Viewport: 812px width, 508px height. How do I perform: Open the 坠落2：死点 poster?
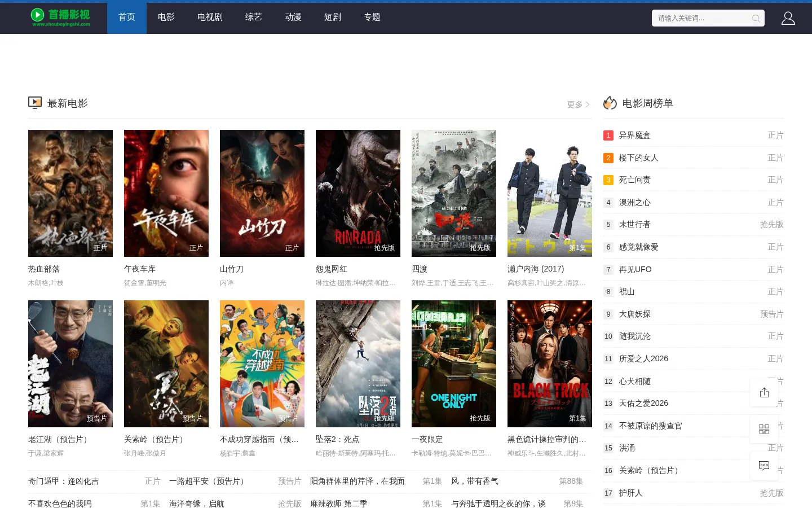[358, 364]
